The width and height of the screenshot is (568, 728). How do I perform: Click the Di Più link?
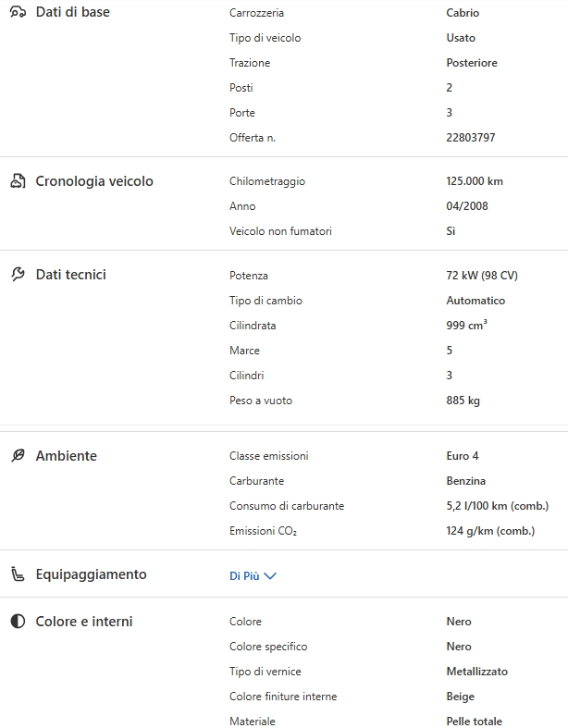tap(244, 575)
